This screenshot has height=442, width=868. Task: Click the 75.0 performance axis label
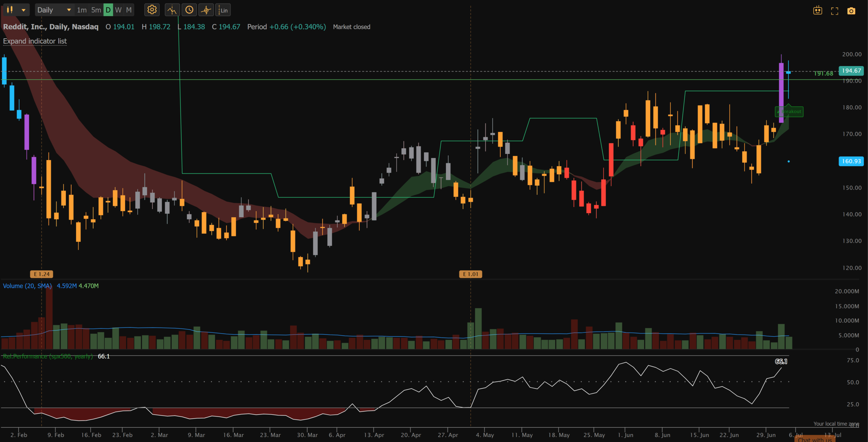853,360
